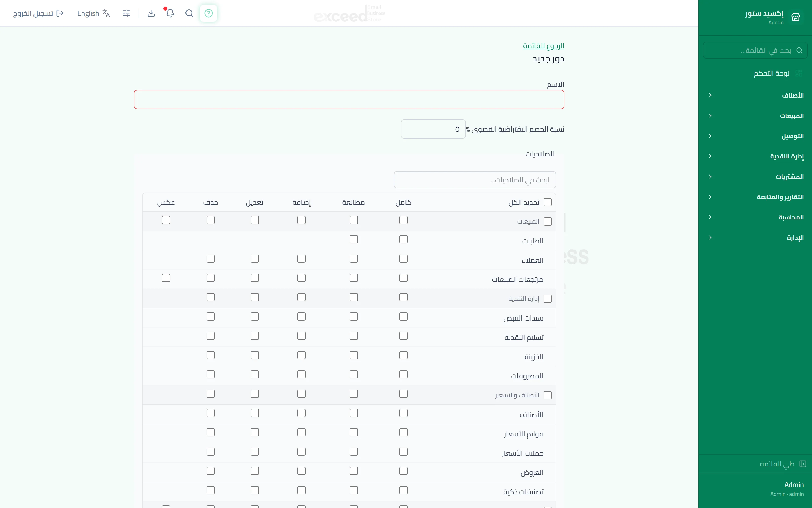Click تسجيل الخروج logout button
Image resolution: width=812 pixels, height=508 pixels.
(x=38, y=13)
